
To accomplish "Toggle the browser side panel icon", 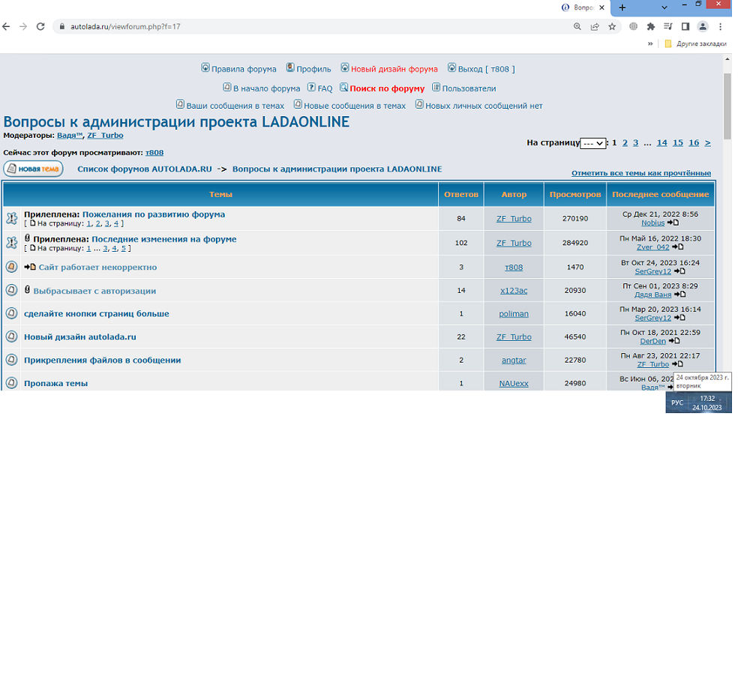I will pos(685,26).
